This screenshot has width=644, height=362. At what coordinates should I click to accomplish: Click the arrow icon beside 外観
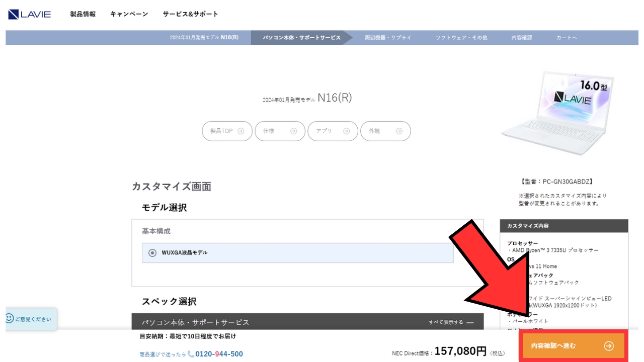click(x=399, y=131)
